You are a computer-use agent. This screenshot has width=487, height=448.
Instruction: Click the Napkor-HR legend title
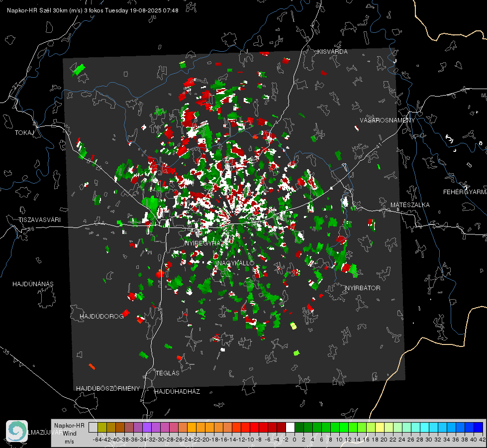pyautogui.click(x=69, y=425)
